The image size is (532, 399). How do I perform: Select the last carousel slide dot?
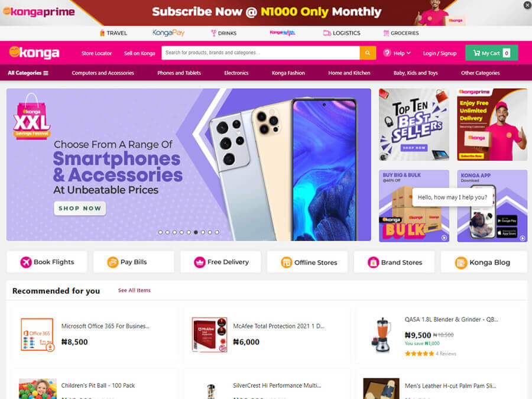point(217,232)
